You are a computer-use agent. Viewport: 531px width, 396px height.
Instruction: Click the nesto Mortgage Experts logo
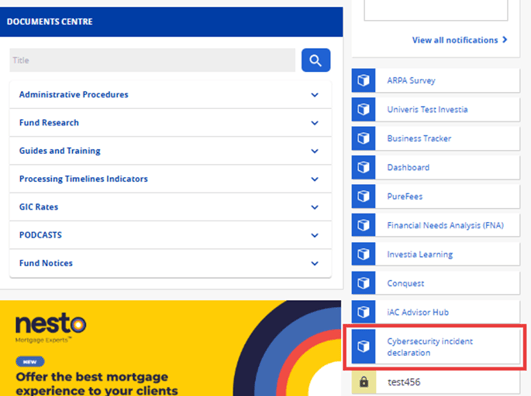[x=51, y=328]
